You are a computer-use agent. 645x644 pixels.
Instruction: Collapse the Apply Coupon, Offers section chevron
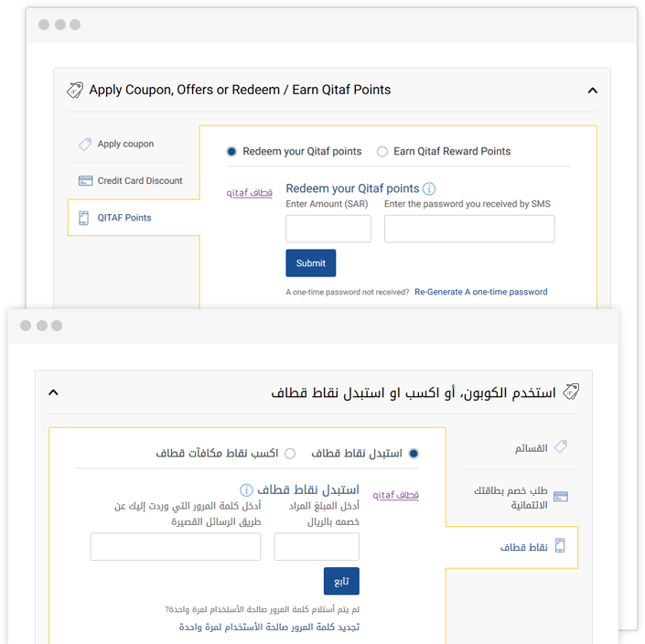pos(592,90)
